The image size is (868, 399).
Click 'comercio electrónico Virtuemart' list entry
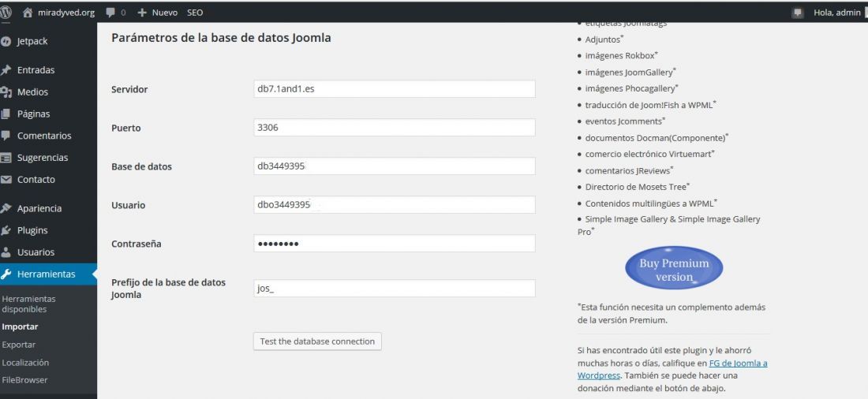point(650,154)
